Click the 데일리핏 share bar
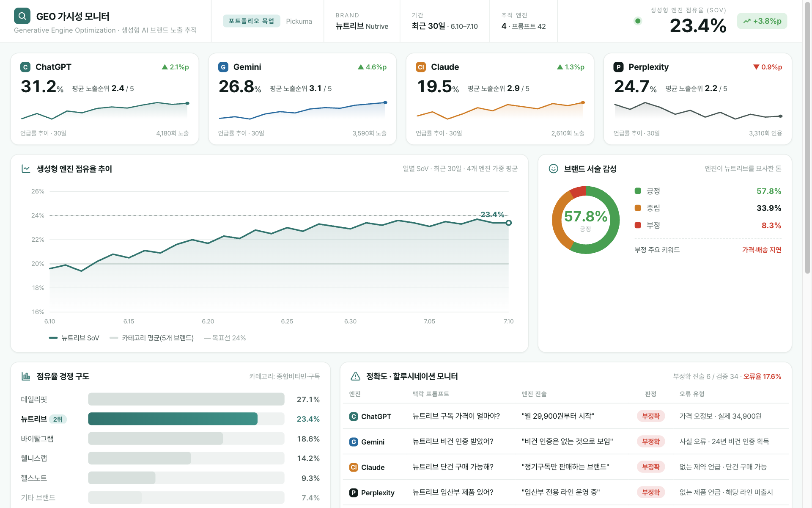Screen dimensions: 812x508 (x=186, y=399)
